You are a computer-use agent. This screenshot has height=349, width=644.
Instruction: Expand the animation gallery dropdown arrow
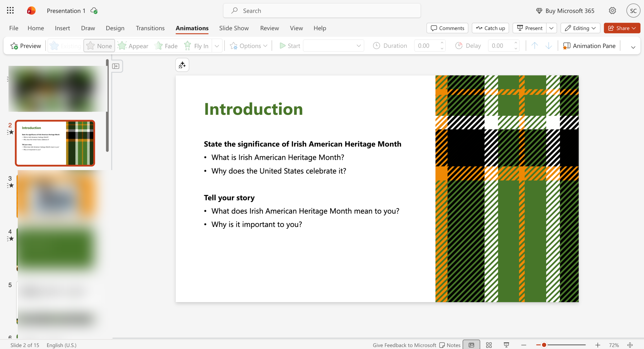tap(217, 46)
